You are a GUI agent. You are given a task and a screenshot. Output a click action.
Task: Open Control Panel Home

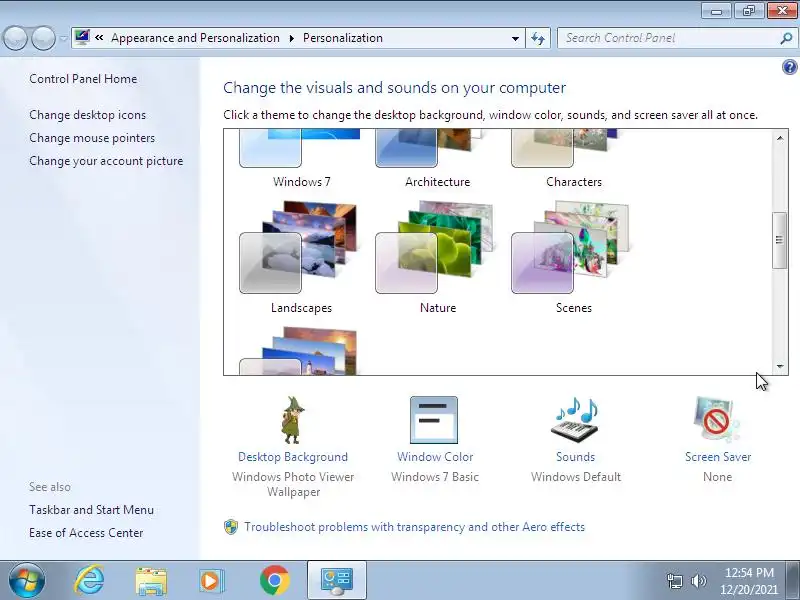[83, 79]
